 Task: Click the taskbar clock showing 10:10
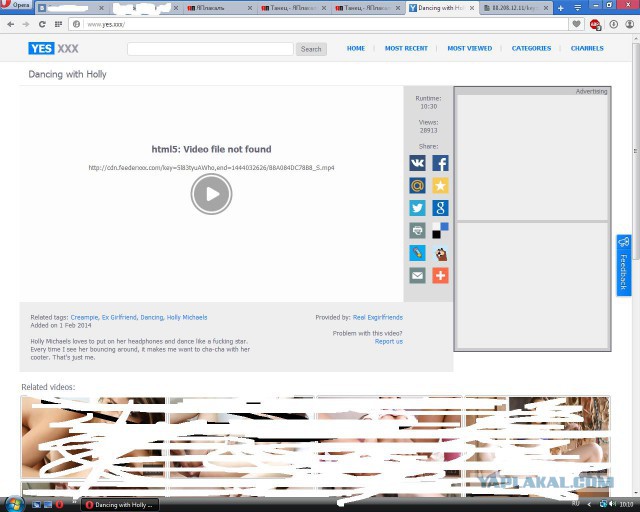(x=627, y=504)
